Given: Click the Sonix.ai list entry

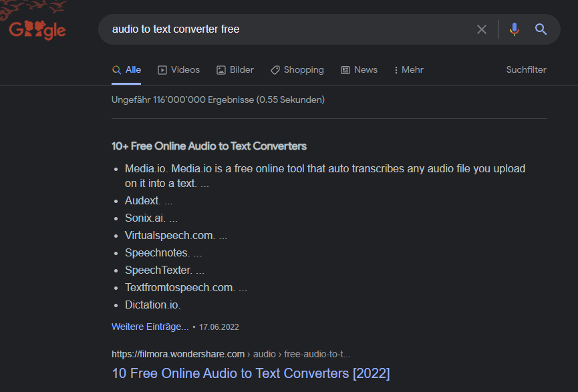Looking at the screenshot, I should [151, 218].
